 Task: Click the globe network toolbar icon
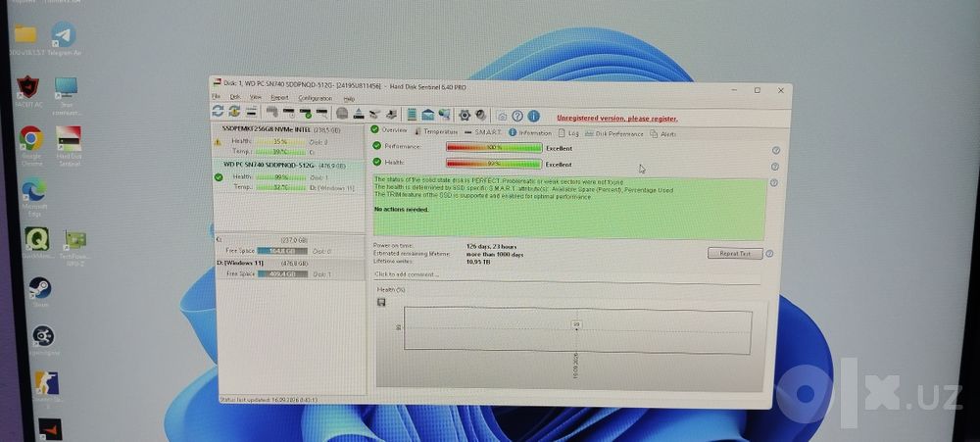(x=444, y=115)
